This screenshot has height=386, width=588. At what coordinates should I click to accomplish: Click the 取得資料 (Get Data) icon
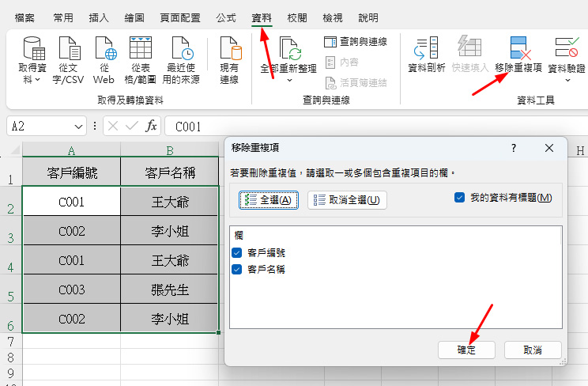pyautogui.click(x=34, y=48)
